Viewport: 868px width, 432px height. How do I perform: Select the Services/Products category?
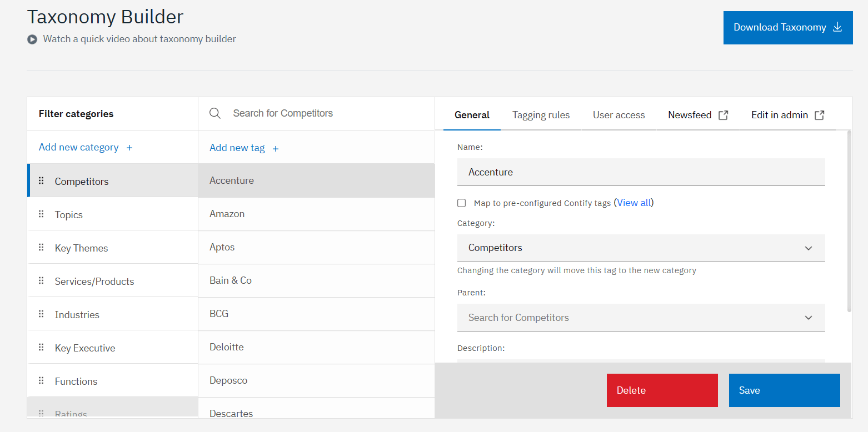pyautogui.click(x=113, y=281)
